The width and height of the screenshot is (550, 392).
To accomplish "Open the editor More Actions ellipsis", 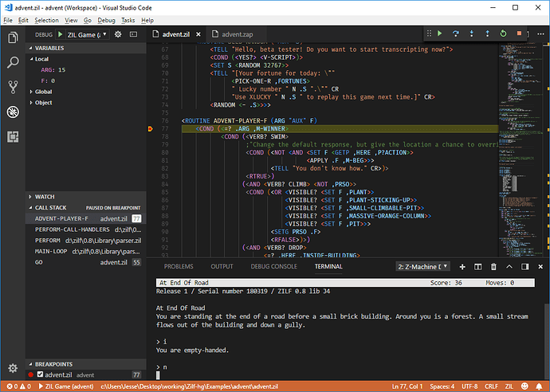I will 540,34.
